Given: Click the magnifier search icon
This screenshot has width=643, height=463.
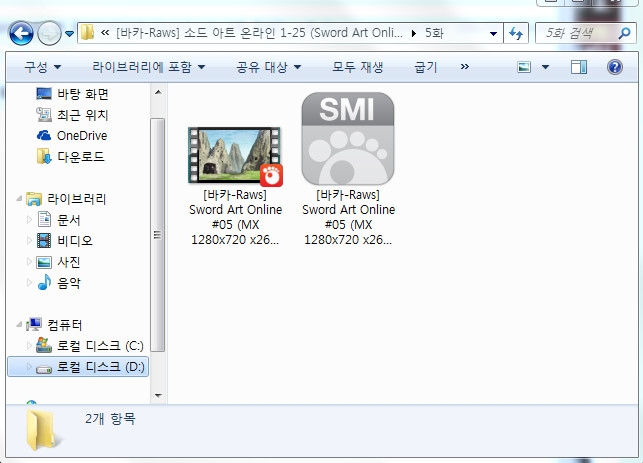Looking at the screenshot, I should (x=625, y=33).
